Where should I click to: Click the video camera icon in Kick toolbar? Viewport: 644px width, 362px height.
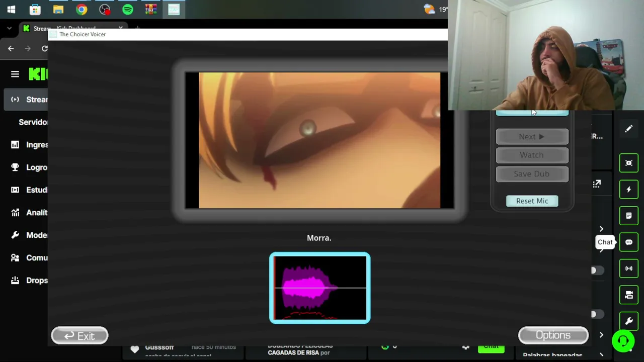pyautogui.click(x=629, y=295)
